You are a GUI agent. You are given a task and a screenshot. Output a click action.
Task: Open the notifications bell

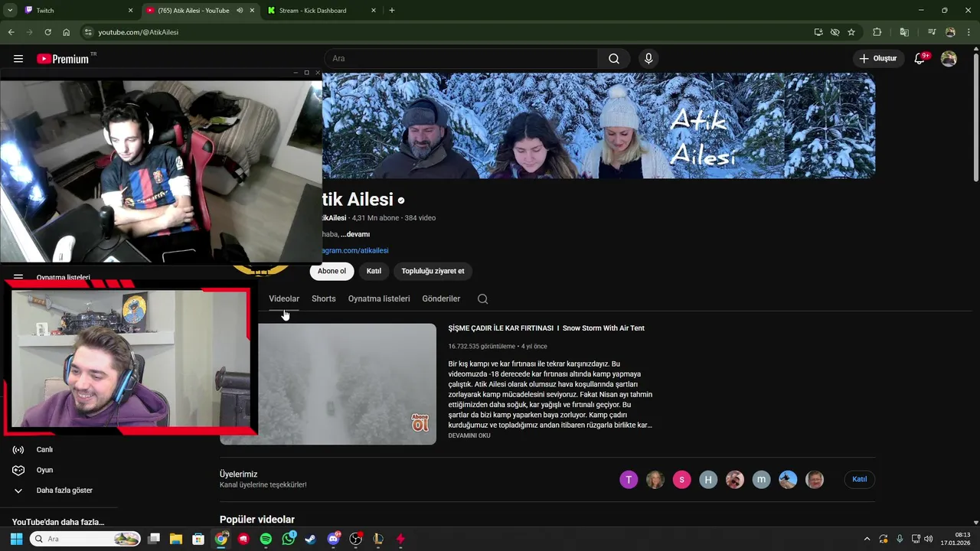(x=920, y=59)
